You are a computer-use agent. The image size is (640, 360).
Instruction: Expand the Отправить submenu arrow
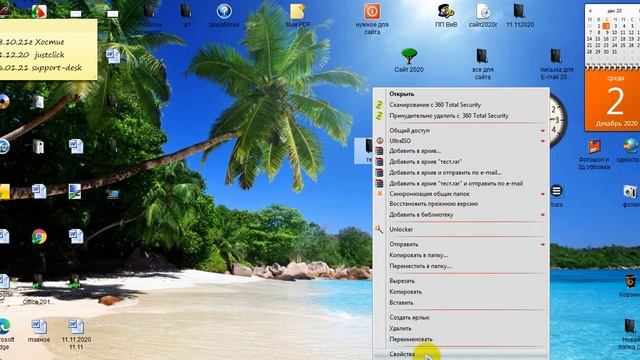542,244
